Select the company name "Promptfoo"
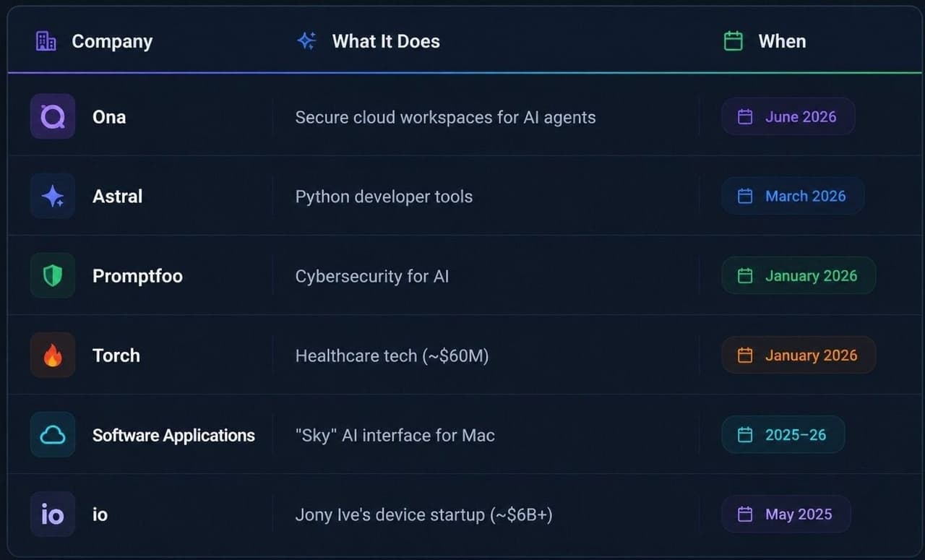The height and width of the screenshot is (560, 925). point(137,276)
